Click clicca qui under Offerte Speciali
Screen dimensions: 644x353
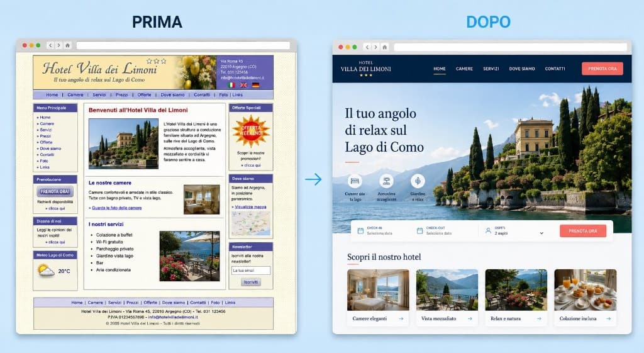point(252,165)
